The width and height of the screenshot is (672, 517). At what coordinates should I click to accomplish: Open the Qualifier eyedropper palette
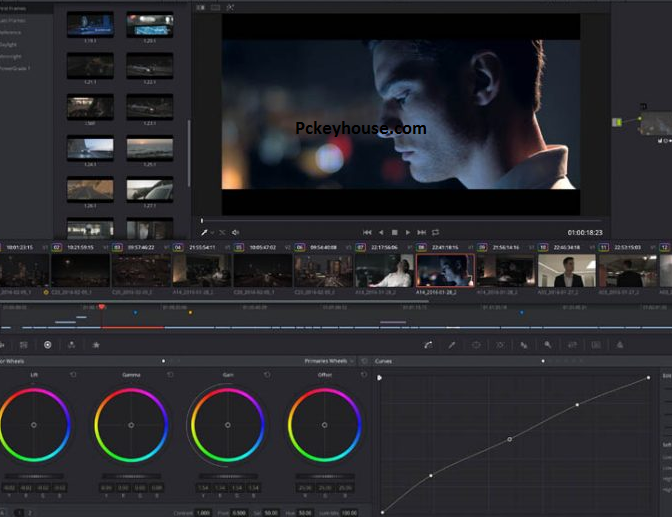pyautogui.click(x=452, y=345)
